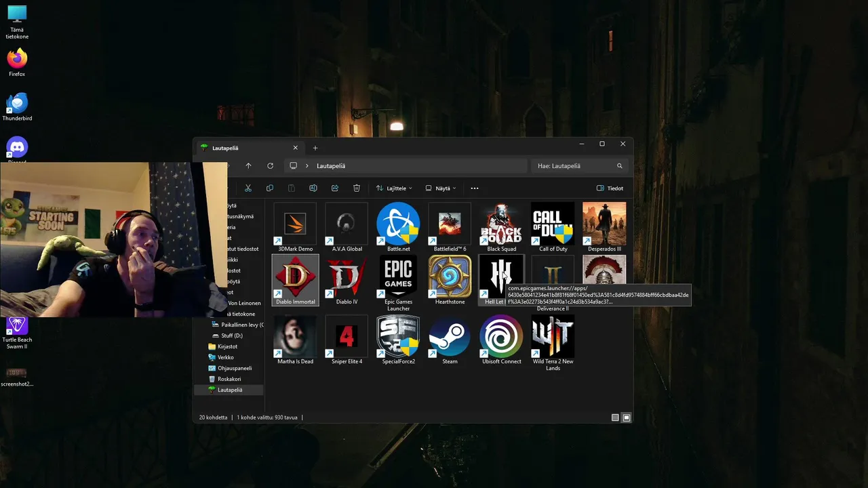
Task: Open the Lajittele sort dropdown
Action: [x=394, y=188]
